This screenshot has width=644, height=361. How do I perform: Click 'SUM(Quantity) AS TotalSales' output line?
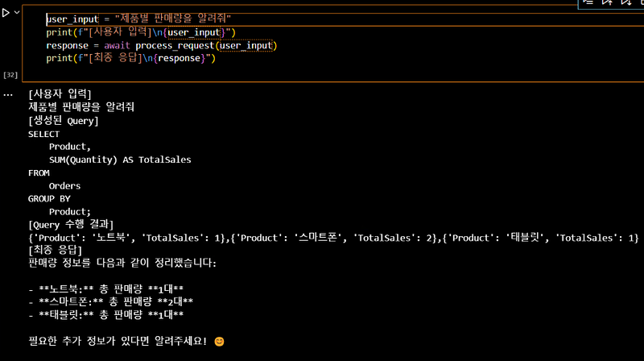[x=120, y=160]
